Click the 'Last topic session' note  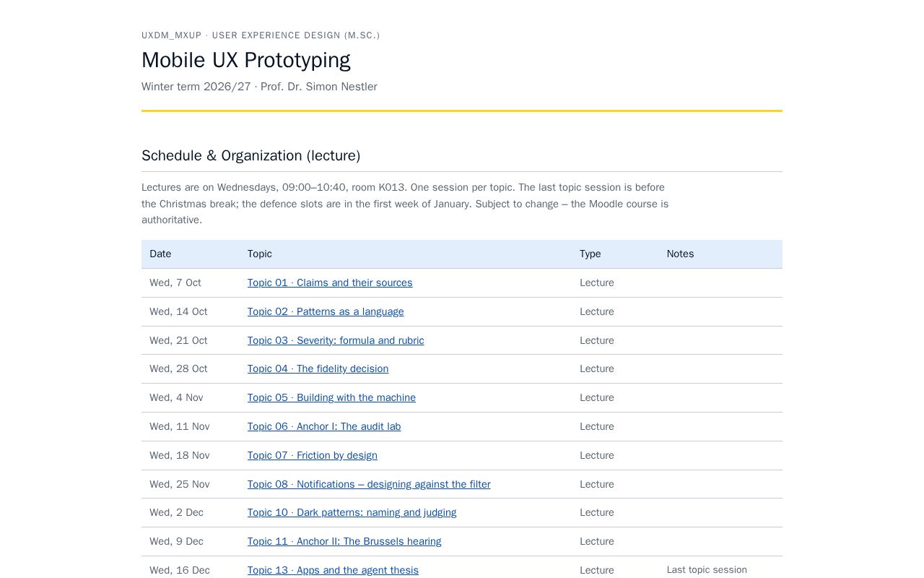point(707,570)
